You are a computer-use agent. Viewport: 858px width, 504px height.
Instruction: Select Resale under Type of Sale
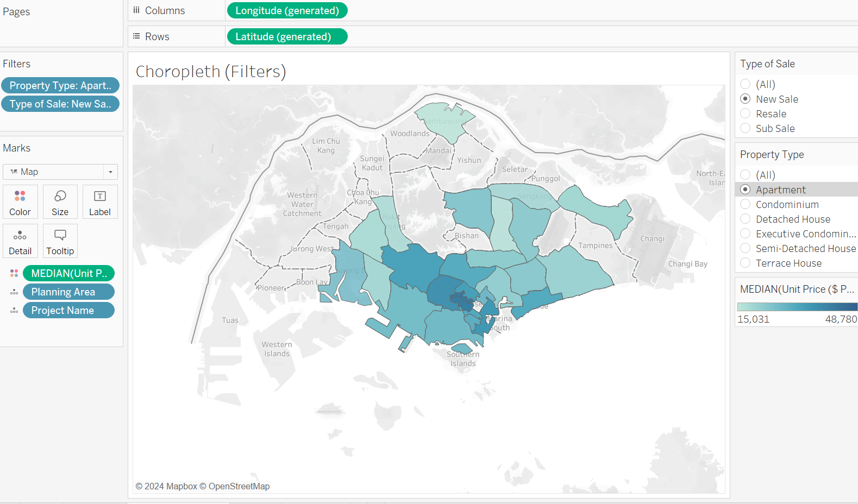coord(746,114)
